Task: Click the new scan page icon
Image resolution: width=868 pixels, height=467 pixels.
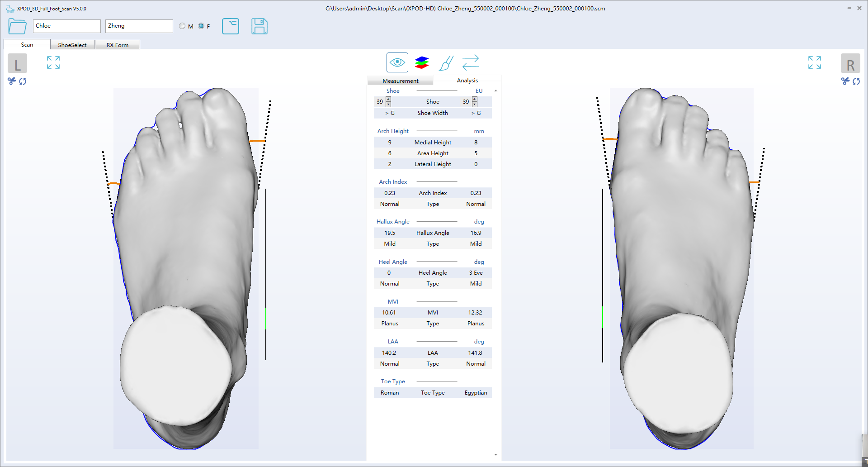Action: (231, 26)
